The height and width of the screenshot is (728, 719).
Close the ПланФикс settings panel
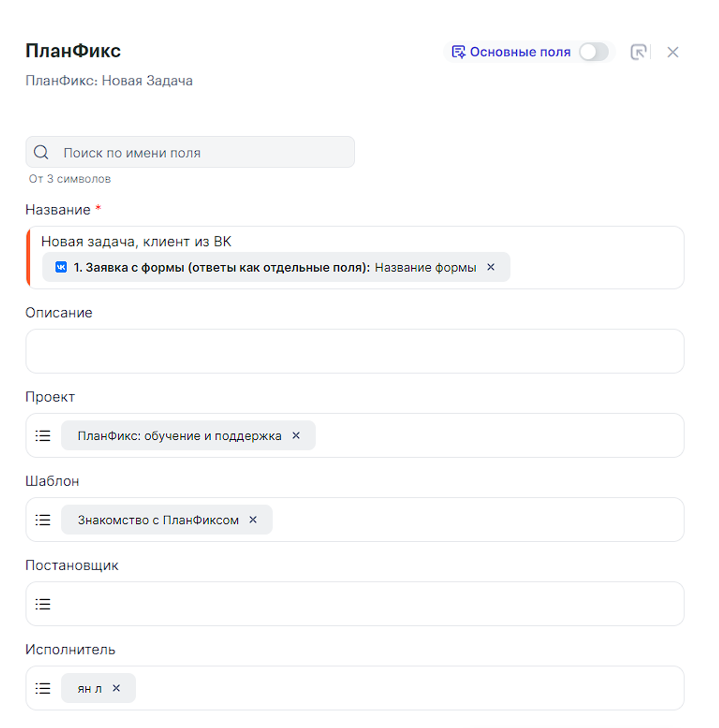pos(672,52)
